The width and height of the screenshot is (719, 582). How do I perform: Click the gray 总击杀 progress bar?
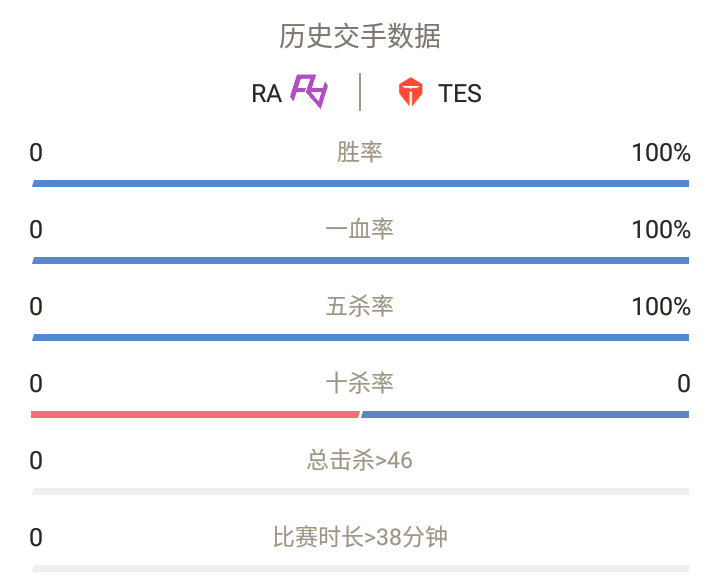[x=360, y=492]
